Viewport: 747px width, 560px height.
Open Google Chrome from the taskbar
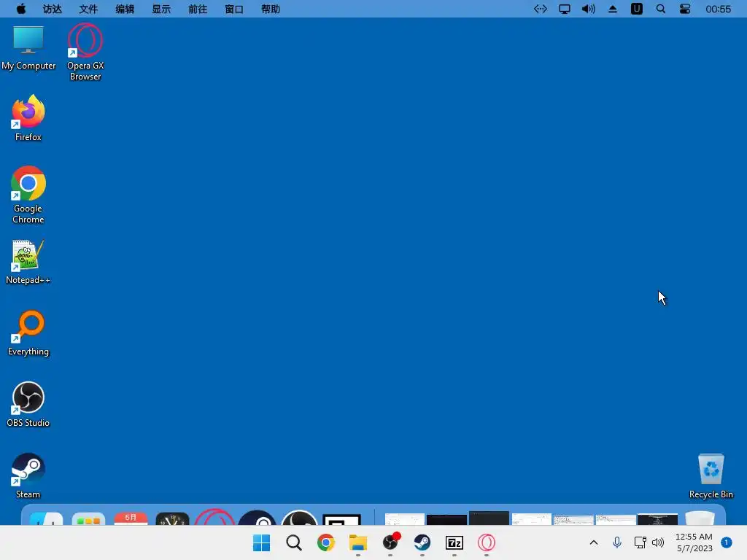(x=326, y=542)
